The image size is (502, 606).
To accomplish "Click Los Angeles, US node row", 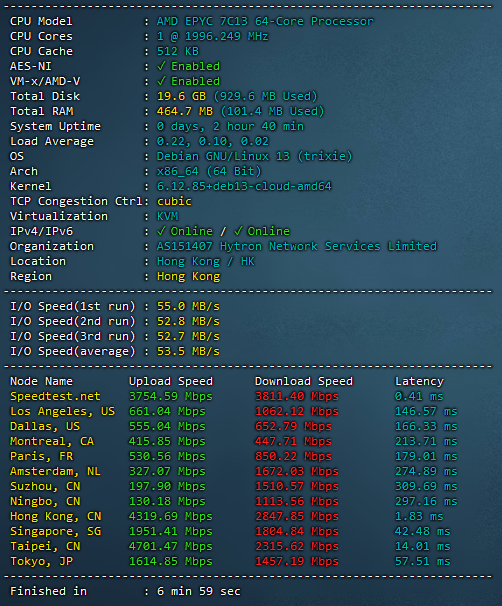I will [x=233, y=411].
